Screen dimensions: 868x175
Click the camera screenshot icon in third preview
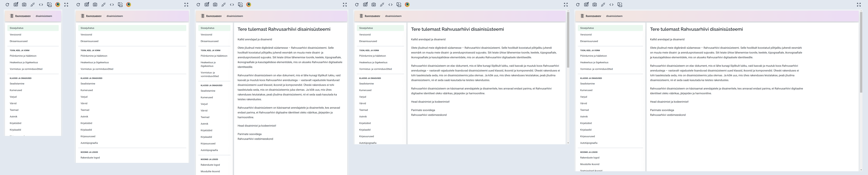[215, 5]
